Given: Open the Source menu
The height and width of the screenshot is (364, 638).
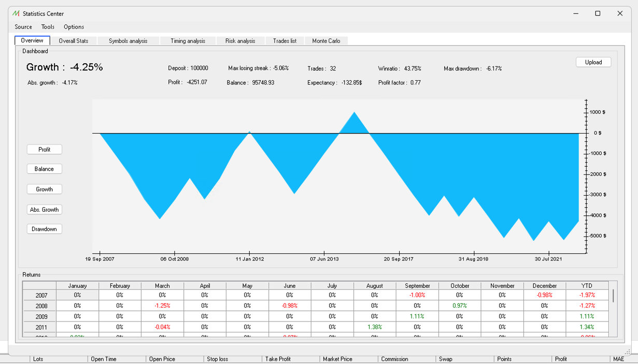Looking at the screenshot, I should coord(23,27).
